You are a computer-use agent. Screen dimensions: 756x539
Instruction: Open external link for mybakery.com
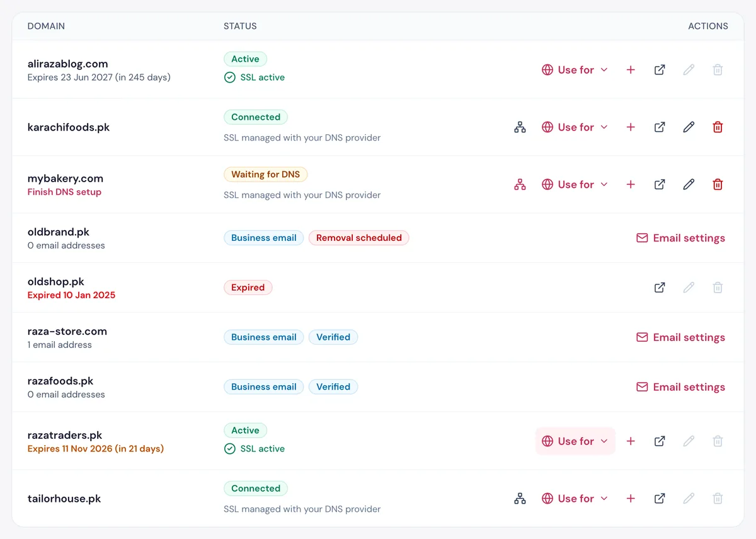click(x=660, y=185)
